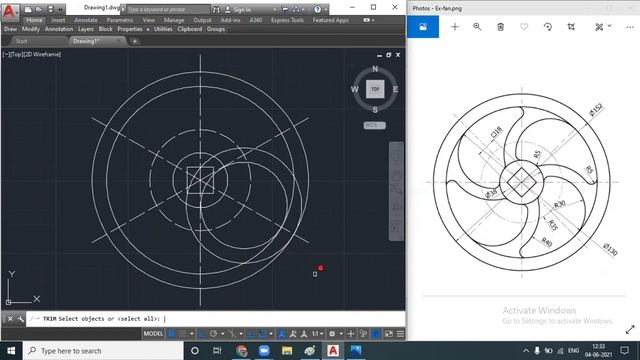Click the Open file icon in Quick Access toolbar
This screenshot has height=360, width=640.
[x=39, y=9]
